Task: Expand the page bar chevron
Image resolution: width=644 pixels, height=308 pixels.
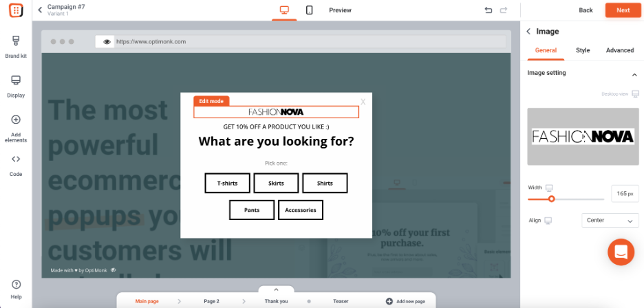Action: coord(276,289)
